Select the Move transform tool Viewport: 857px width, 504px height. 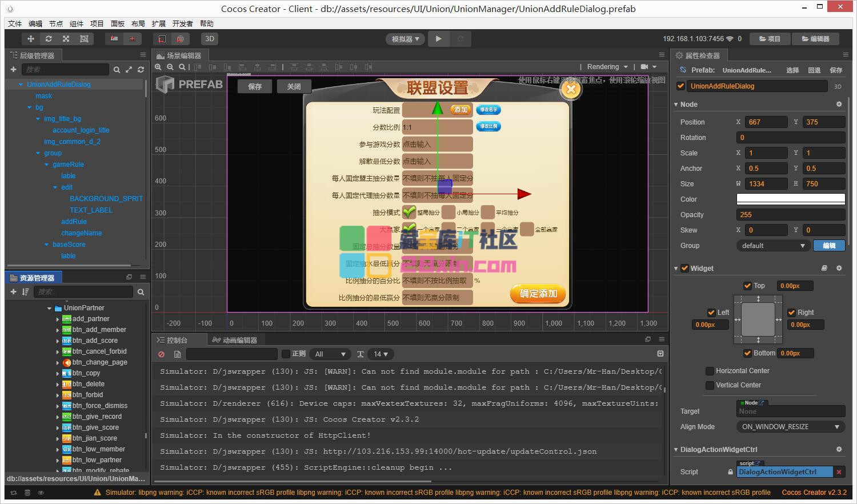[31, 39]
